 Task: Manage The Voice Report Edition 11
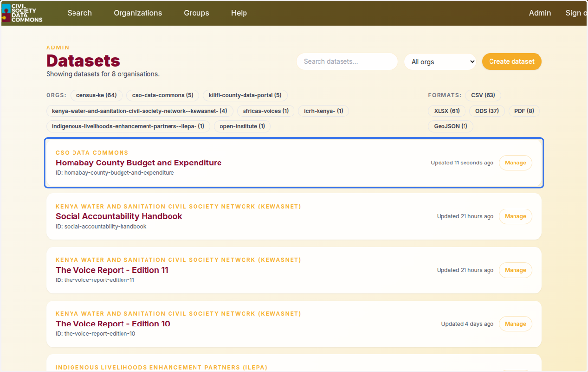point(515,270)
